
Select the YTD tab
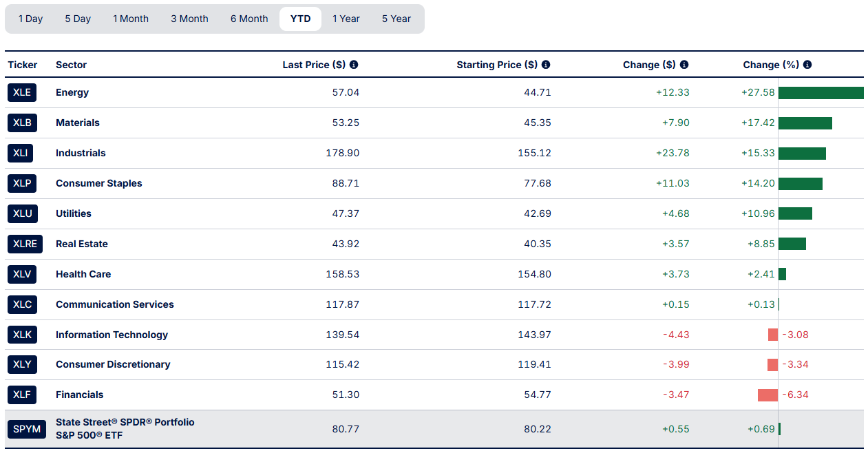[300, 19]
